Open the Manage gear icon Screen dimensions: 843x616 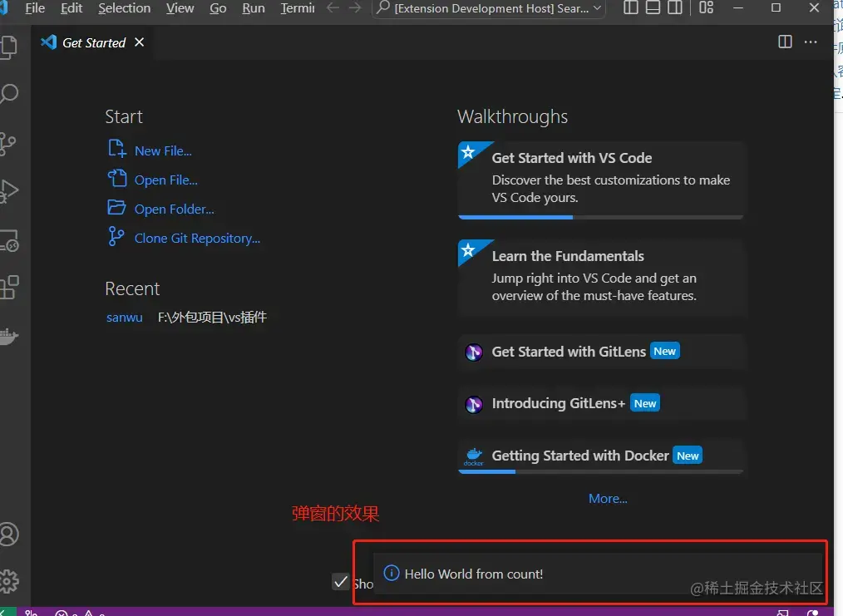8,581
